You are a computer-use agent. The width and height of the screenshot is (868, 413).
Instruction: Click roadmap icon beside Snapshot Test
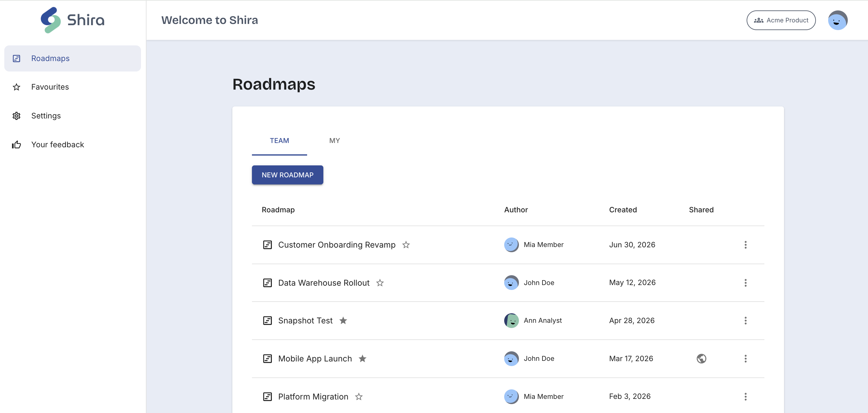[x=267, y=321]
